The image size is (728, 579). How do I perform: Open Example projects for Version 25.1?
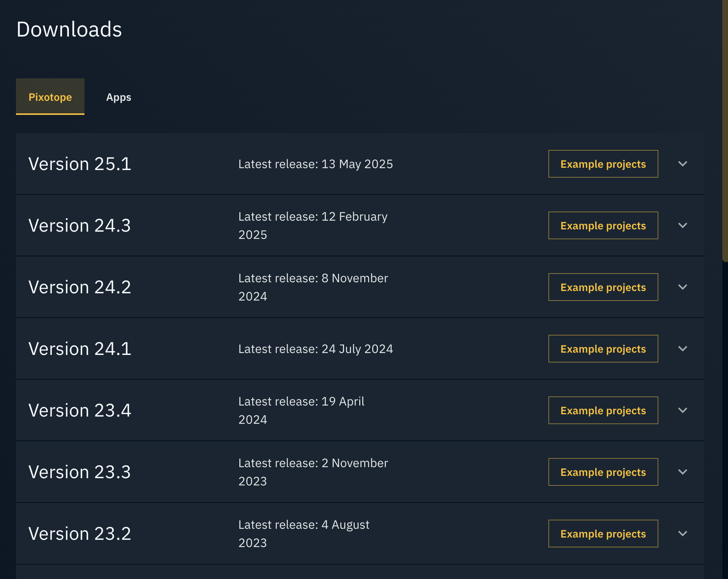point(603,164)
